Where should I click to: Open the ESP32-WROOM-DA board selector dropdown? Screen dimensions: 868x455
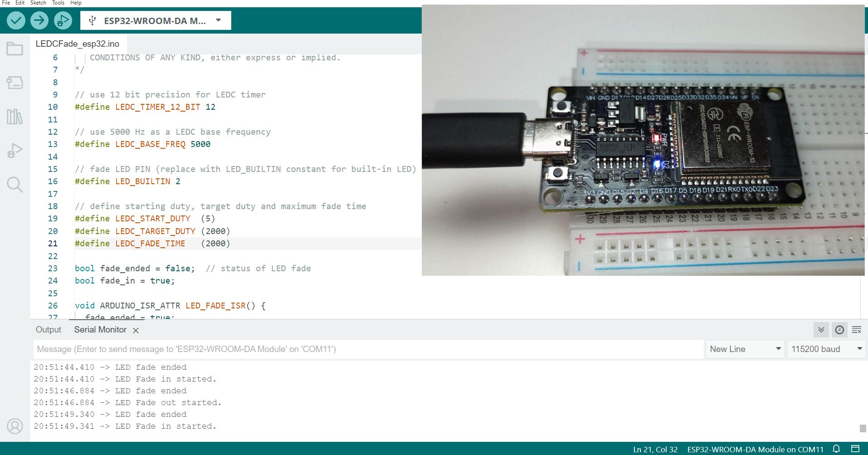(x=156, y=20)
